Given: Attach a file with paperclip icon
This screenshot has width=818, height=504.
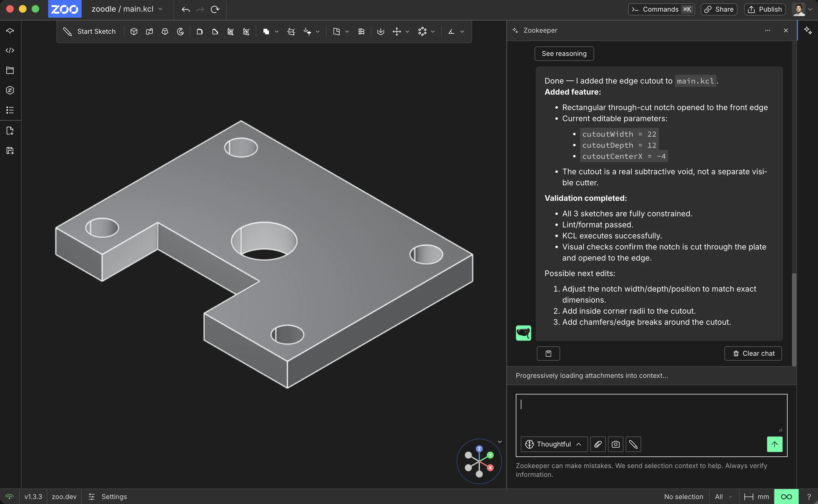Looking at the screenshot, I should [598, 444].
